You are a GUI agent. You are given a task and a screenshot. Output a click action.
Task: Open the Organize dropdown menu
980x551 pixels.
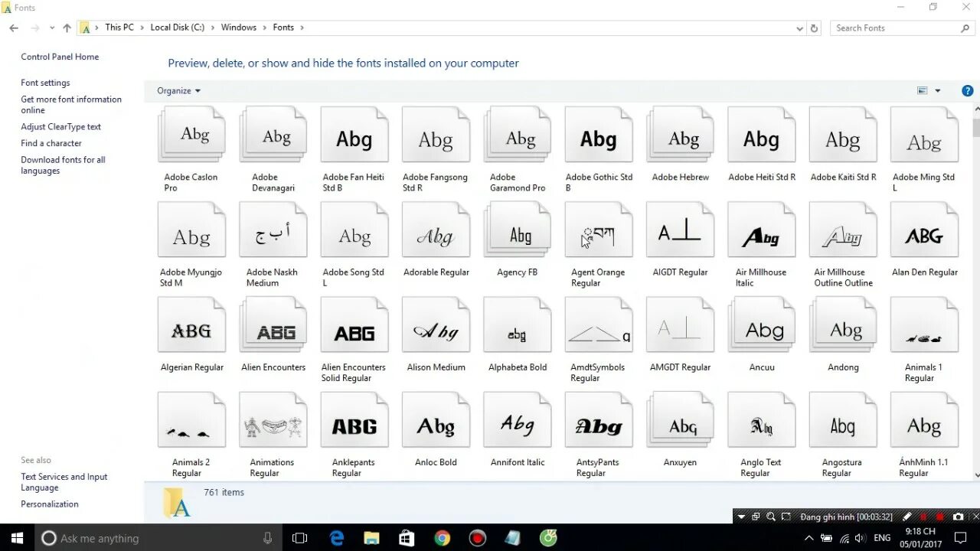pyautogui.click(x=178, y=90)
